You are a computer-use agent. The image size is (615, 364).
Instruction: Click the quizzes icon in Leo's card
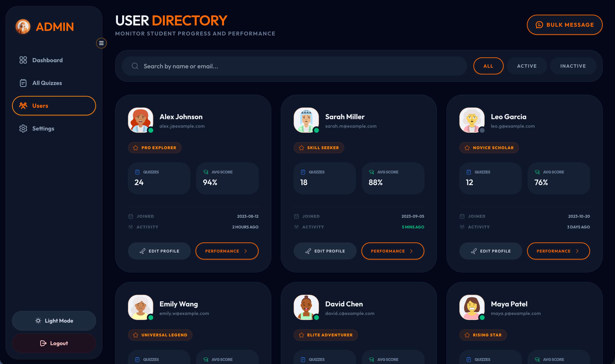(x=469, y=172)
